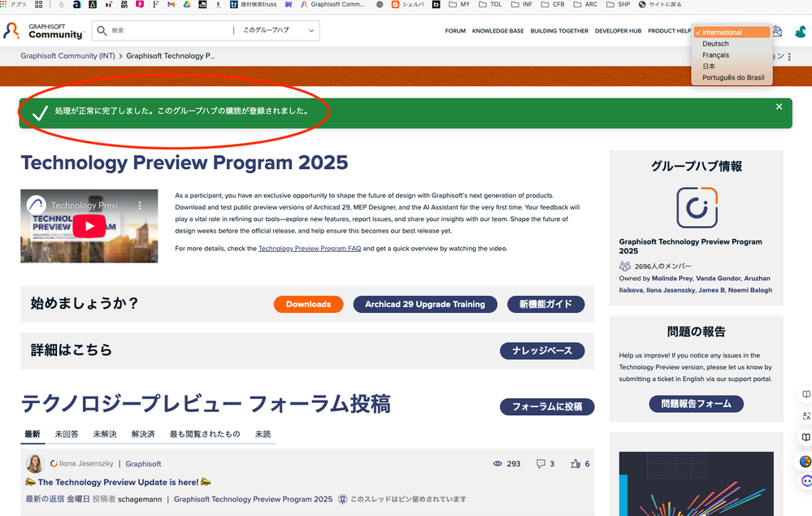Dismiss the green success notification banner
Screen dimensions: 812x516
click(779, 106)
